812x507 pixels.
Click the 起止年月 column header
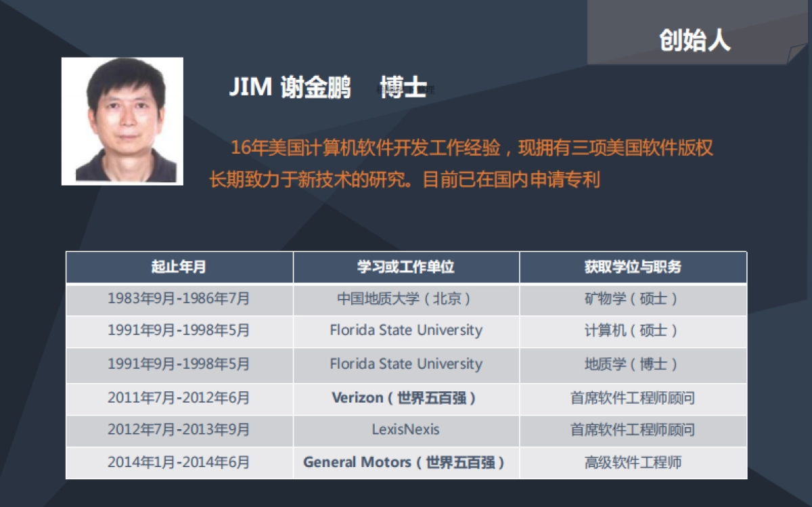point(177,267)
